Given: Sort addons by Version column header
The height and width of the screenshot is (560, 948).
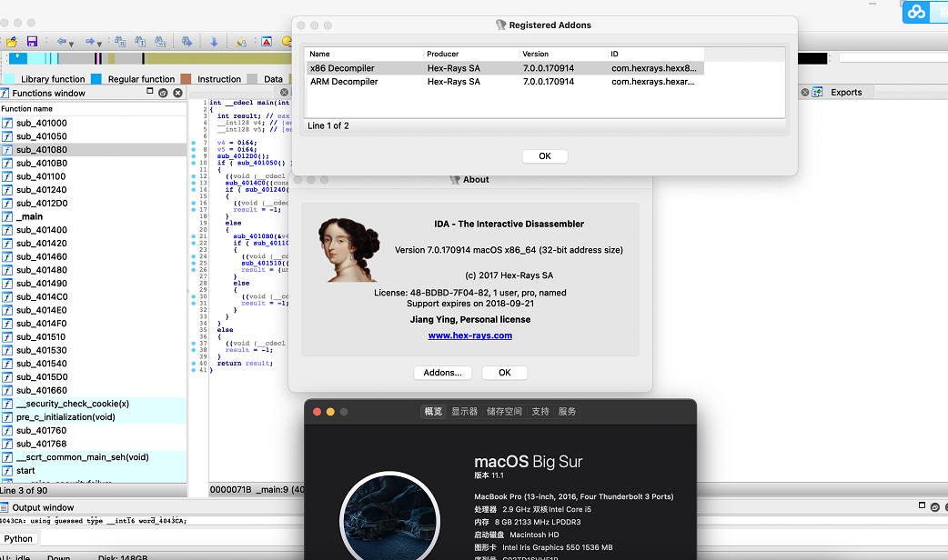Looking at the screenshot, I should (x=563, y=54).
